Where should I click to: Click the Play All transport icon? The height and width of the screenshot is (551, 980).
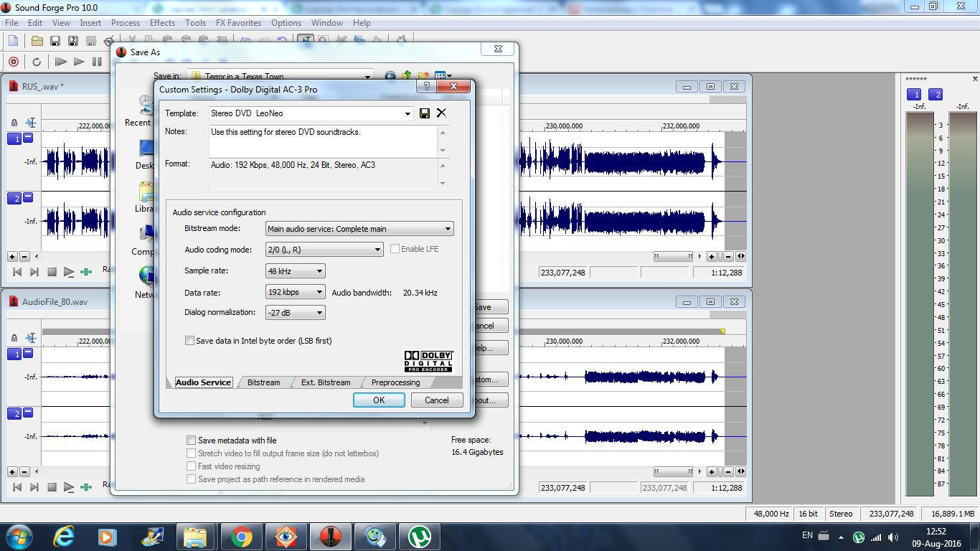(61, 62)
